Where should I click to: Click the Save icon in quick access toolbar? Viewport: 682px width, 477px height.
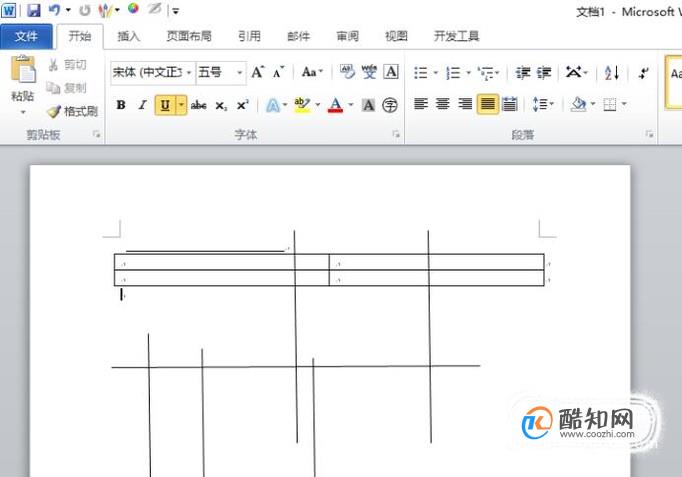click(33, 10)
